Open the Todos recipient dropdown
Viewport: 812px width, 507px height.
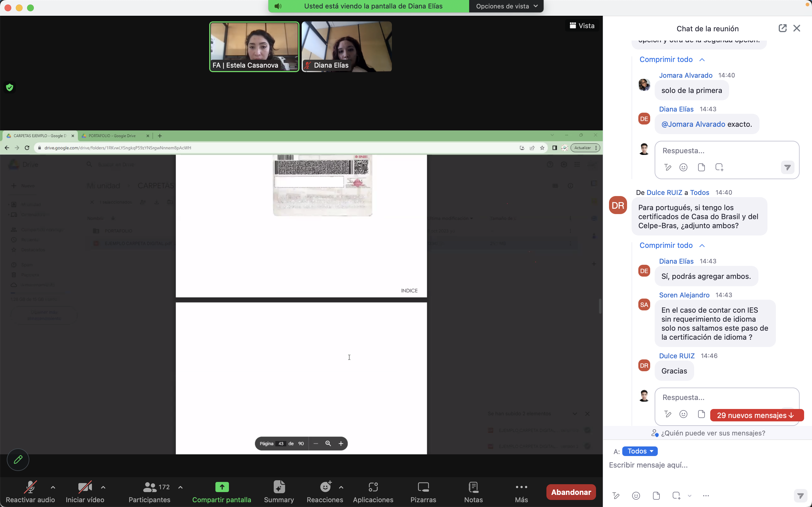(x=639, y=451)
